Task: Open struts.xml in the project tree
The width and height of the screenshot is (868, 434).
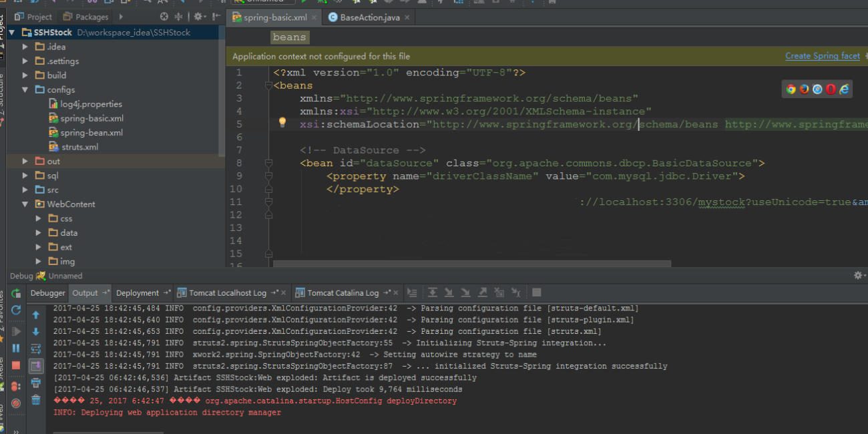Action: click(x=79, y=147)
